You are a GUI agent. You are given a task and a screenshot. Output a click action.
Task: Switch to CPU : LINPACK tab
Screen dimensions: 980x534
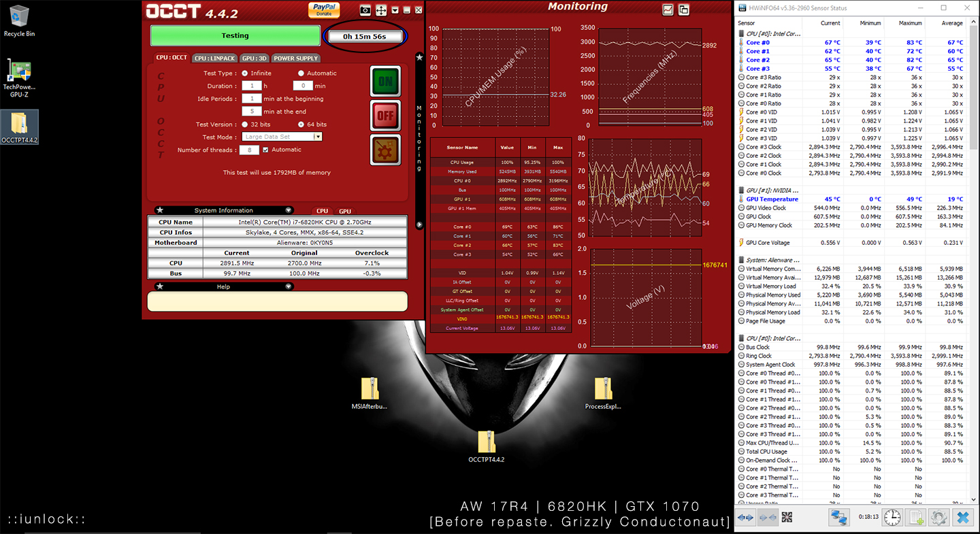tap(214, 59)
